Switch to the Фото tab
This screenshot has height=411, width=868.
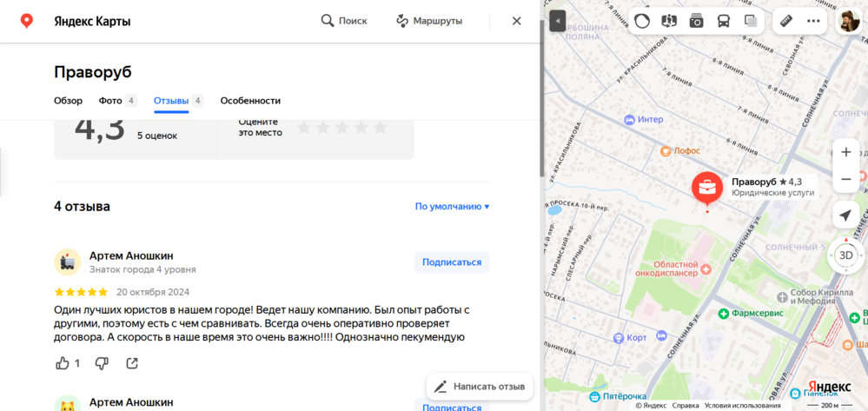click(x=110, y=101)
